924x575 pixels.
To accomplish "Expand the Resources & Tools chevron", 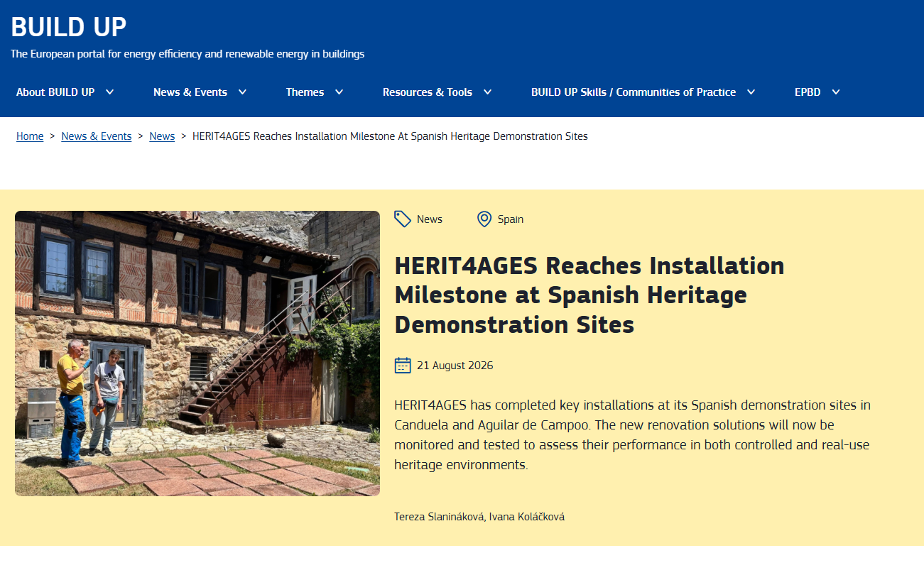I will pos(487,92).
